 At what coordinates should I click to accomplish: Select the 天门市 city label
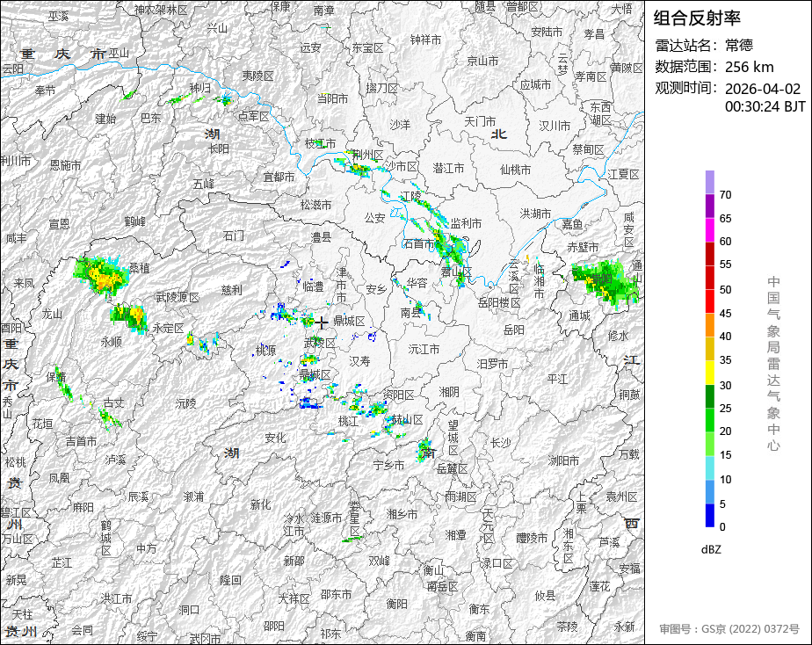click(480, 121)
